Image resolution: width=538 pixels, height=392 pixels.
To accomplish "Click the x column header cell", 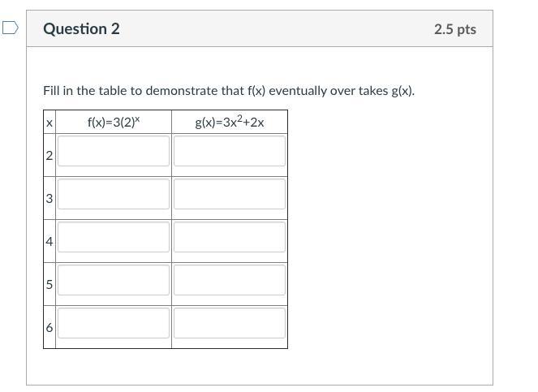I will (x=49, y=123).
